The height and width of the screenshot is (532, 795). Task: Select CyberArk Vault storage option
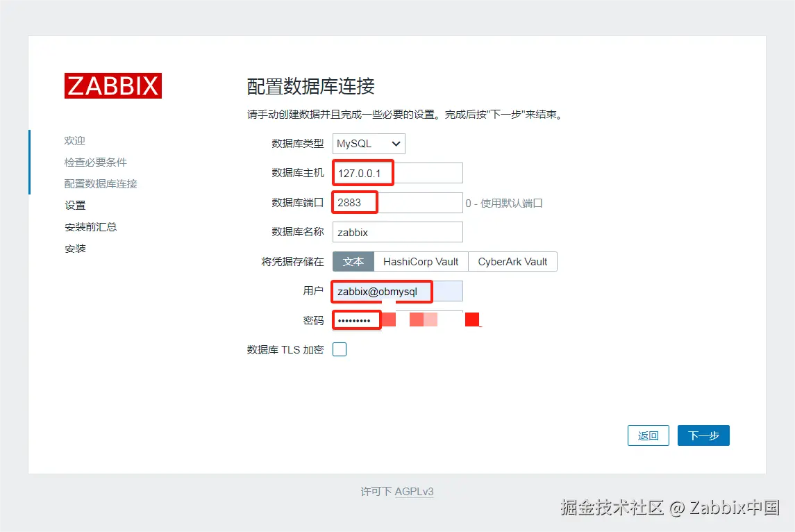512,262
